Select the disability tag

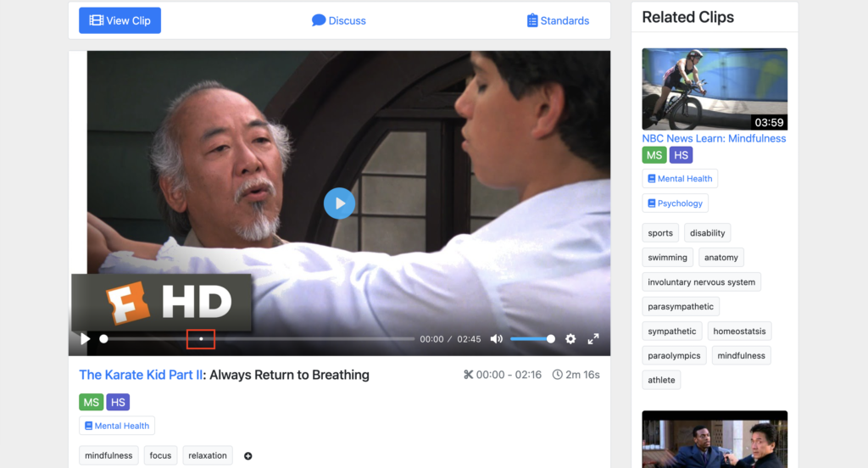[x=708, y=233]
